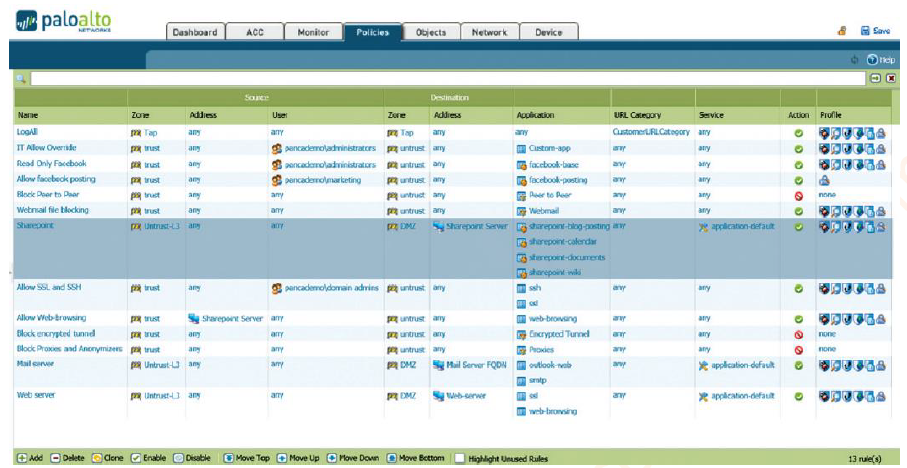
Task: Click application-default service icon in Sharepoint row
Action: click(703, 227)
